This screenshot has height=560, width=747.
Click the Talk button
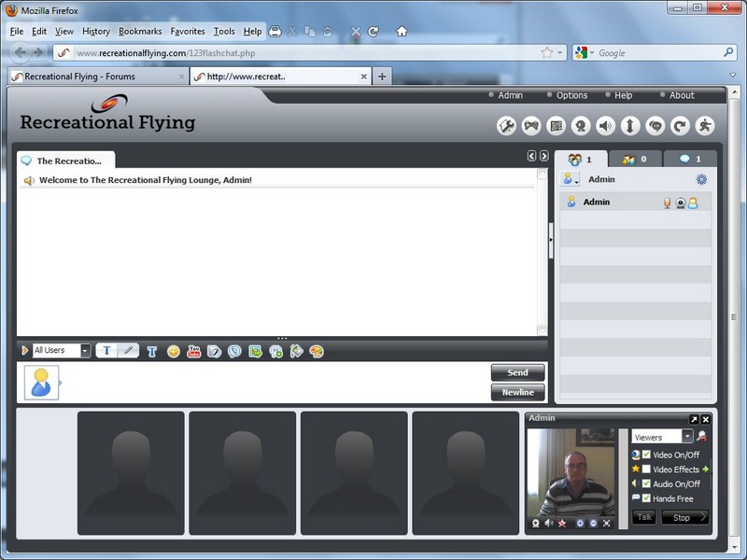point(644,517)
